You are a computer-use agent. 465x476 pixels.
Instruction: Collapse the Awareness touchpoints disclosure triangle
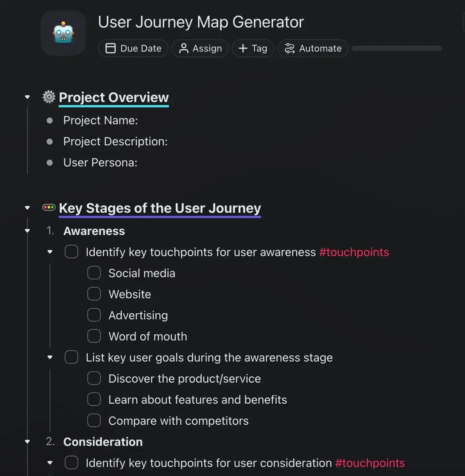50,252
